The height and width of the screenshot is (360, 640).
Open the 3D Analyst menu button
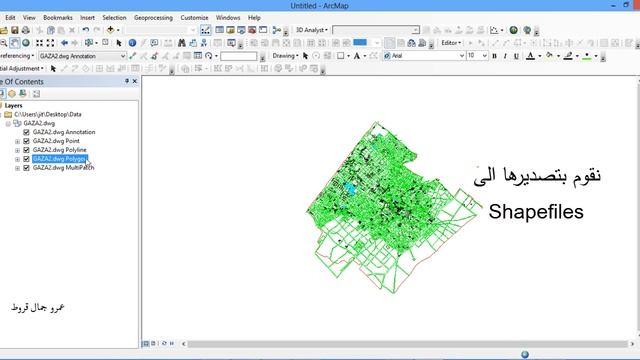(x=312, y=30)
